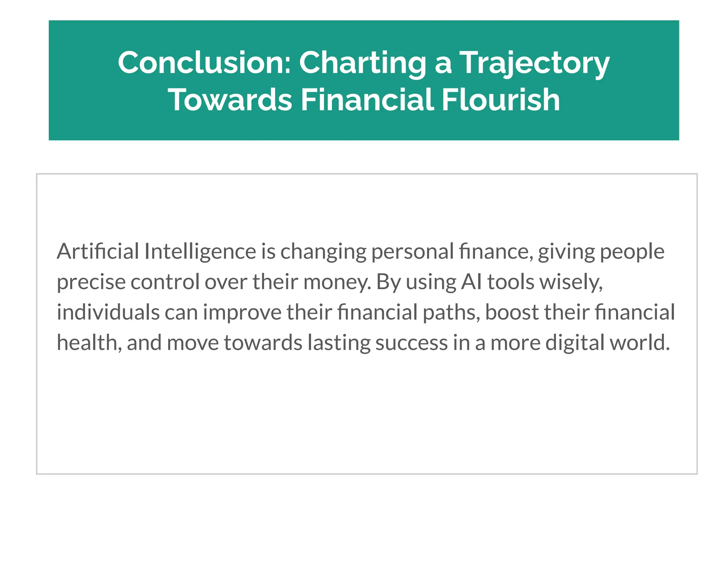Click the word "Financial" in the title
Screen dimensions: 728x562
click(367, 100)
